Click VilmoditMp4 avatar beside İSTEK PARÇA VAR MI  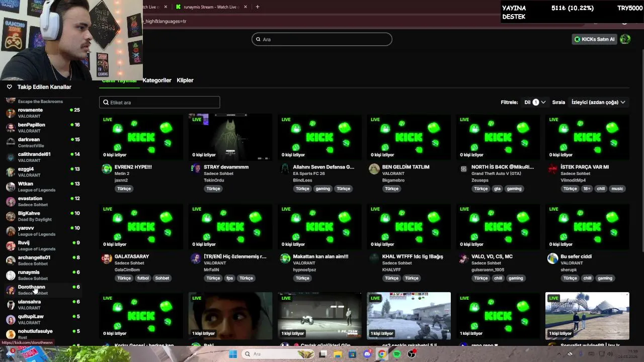(553, 169)
